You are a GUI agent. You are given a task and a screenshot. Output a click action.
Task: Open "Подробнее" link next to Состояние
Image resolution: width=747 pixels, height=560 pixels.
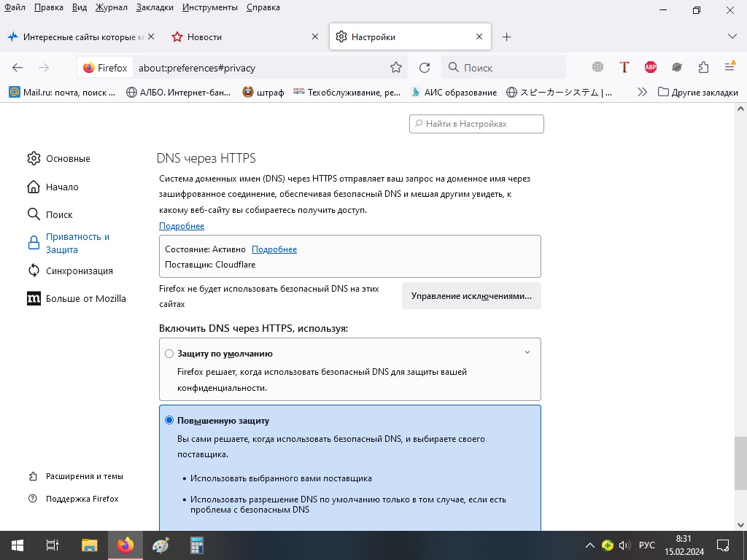(x=274, y=249)
